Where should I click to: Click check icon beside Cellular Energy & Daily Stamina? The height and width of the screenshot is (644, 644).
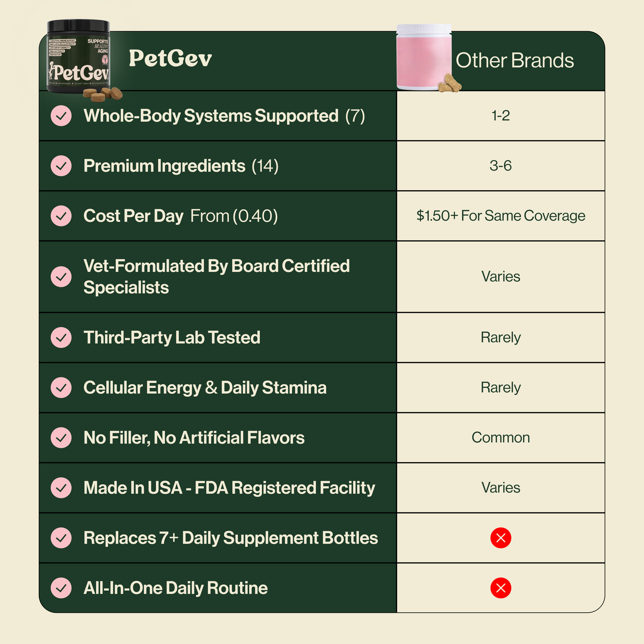[61, 388]
